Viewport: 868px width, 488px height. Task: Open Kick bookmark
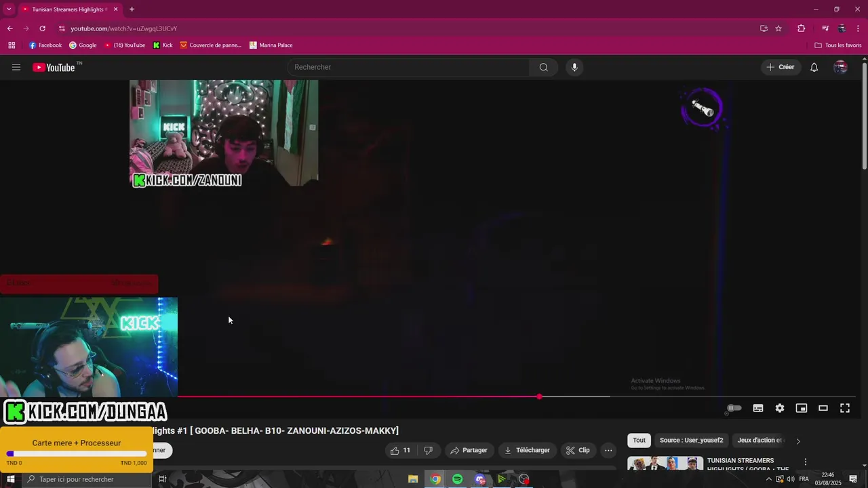click(x=163, y=45)
